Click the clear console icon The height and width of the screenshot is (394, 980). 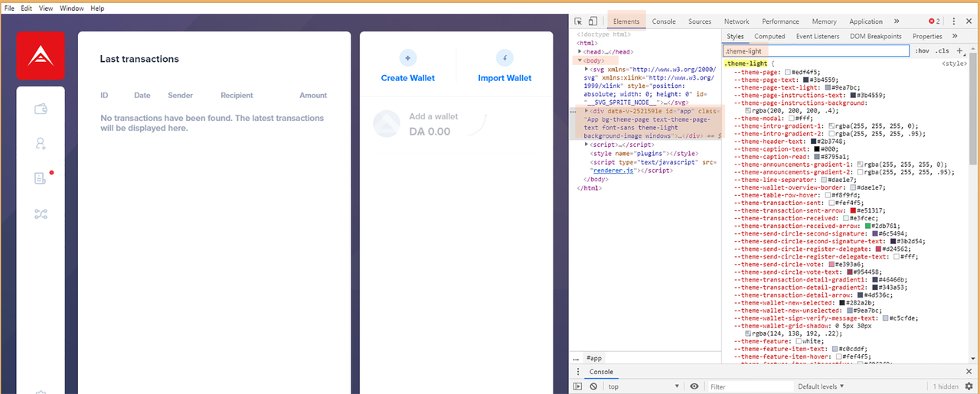coord(593,387)
